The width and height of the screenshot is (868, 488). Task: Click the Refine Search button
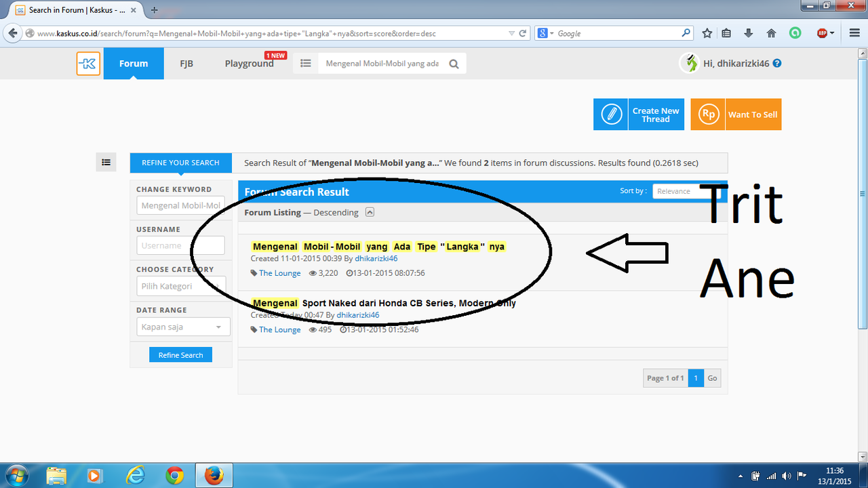[180, 355]
